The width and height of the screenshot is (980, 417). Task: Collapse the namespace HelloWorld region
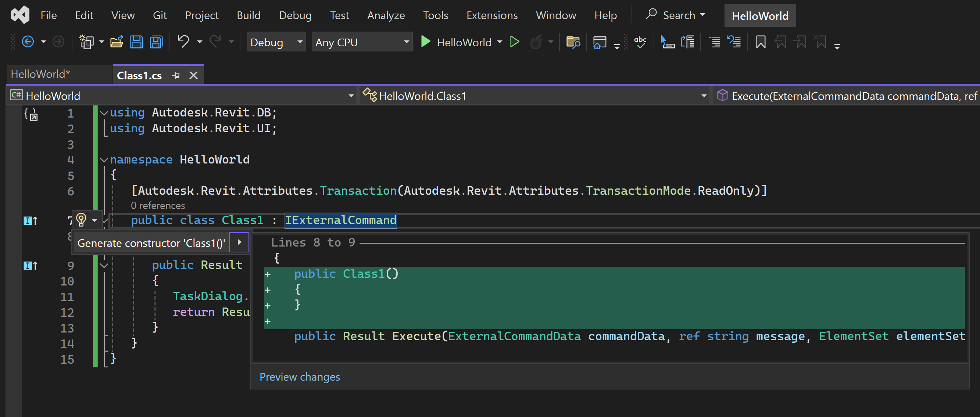pyautogui.click(x=104, y=160)
